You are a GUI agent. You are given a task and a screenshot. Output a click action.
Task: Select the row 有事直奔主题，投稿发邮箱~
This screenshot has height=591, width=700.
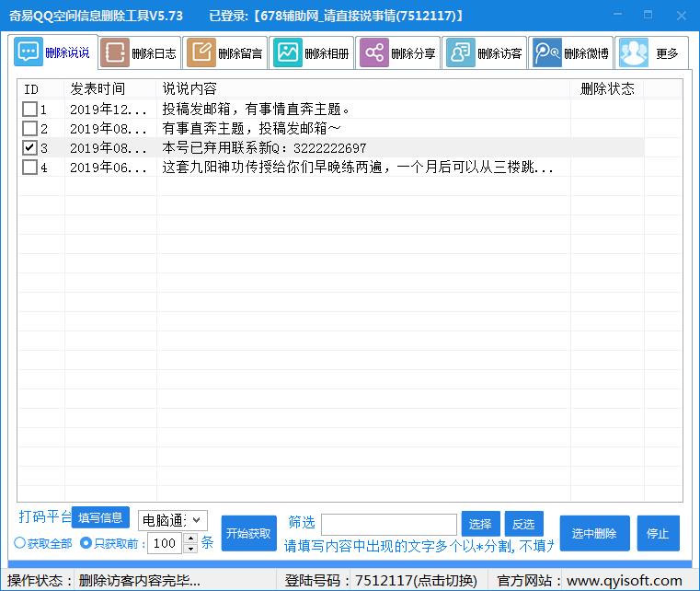pos(331,129)
